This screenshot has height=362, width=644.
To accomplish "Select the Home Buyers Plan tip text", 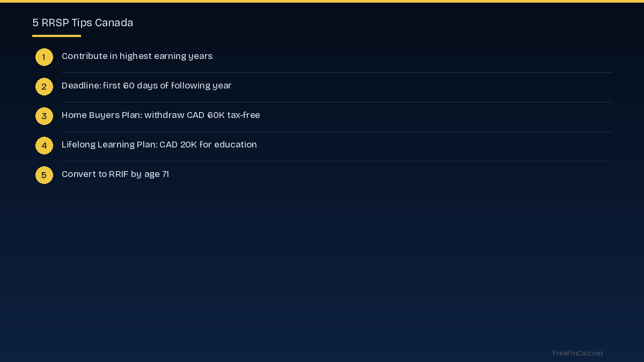I will [x=161, y=115].
